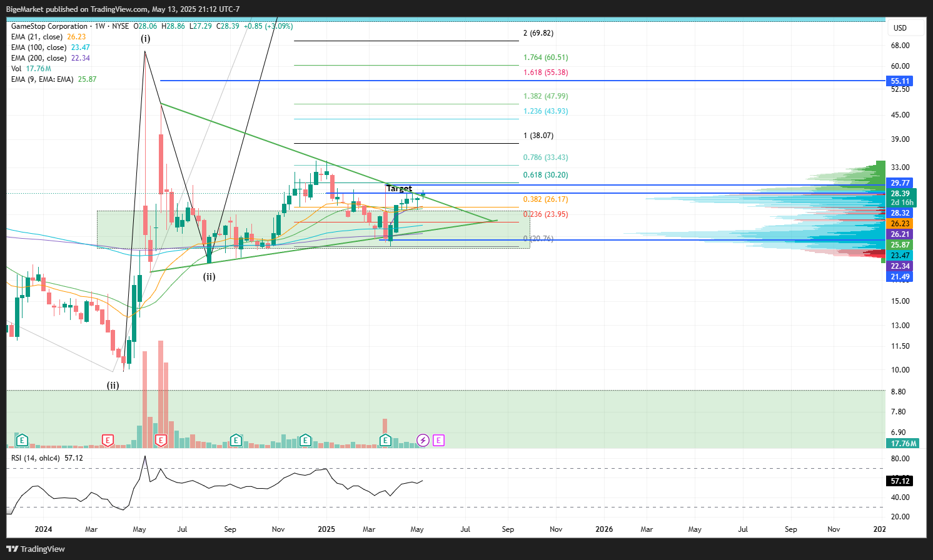
Task: Select the EMA (9, EMA: EMA) legend
Action: pyautogui.click(x=54, y=79)
